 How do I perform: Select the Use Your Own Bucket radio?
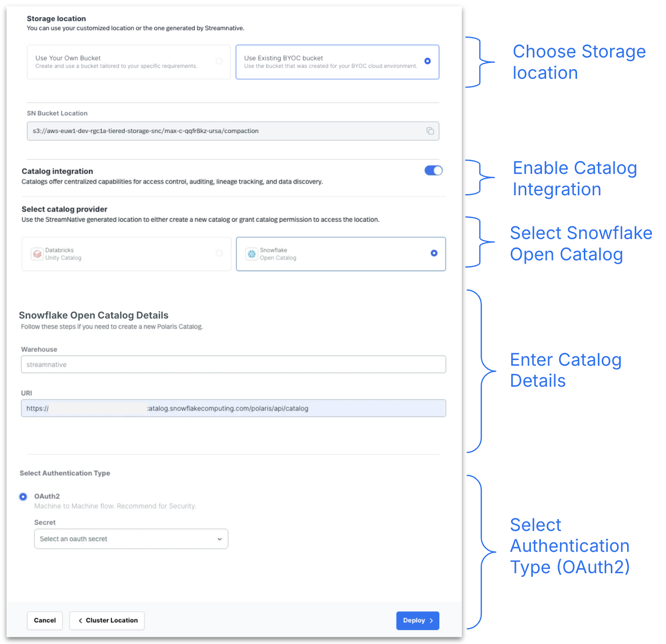219,61
